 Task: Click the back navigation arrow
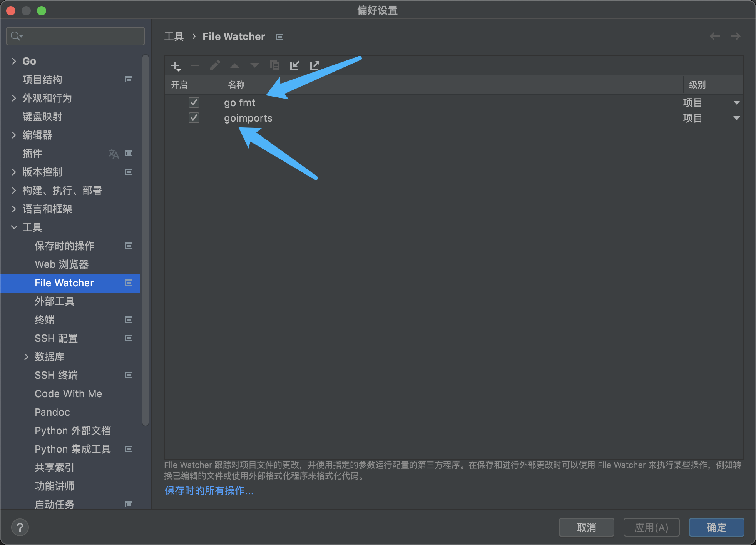click(715, 36)
